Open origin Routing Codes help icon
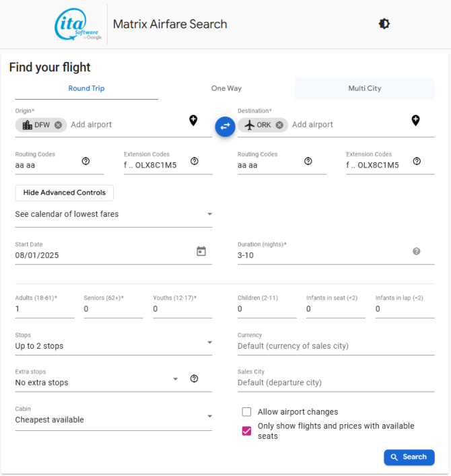The width and height of the screenshot is (451, 476). (x=86, y=161)
